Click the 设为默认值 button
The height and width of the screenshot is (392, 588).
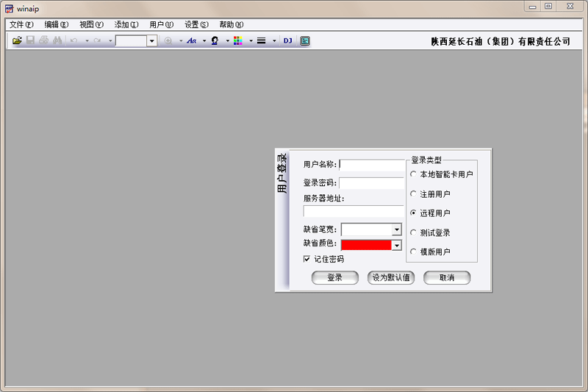click(391, 278)
